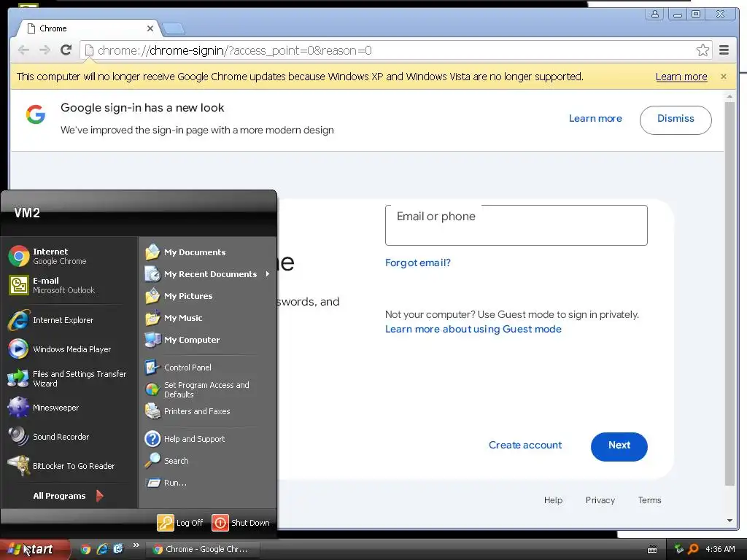Click the magnifier tray icon

click(693, 549)
